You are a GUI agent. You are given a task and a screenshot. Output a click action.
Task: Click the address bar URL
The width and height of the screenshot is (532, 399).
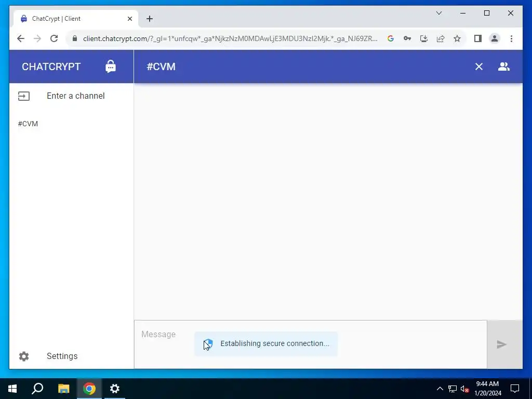(230, 38)
